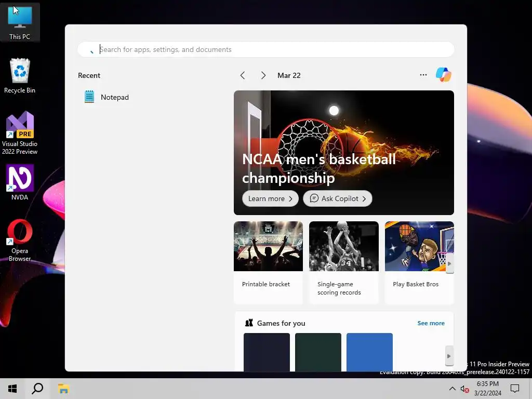This screenshot has height=399, width=532.
Task: Open NCAA men's basketball championship banner
Action: pyautogui.click(x=344, y=153)
